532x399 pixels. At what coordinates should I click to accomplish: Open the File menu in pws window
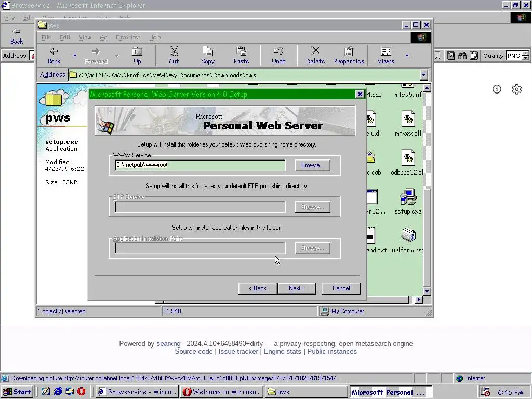[46, 37]
